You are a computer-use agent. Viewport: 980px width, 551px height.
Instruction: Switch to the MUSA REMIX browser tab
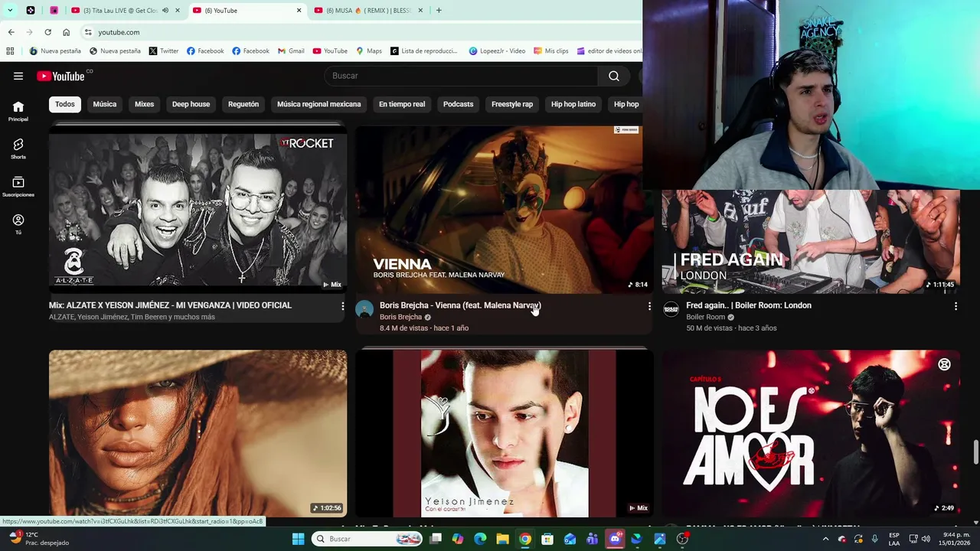click(x=367, y=11)
